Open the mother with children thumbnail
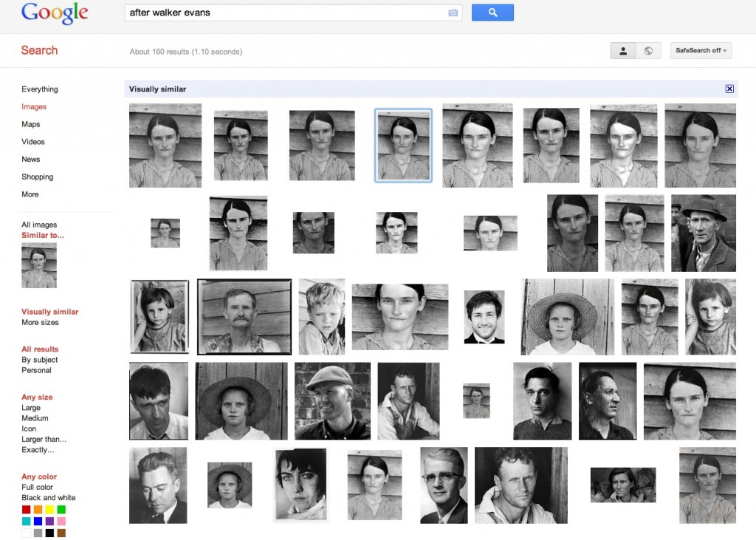Image resolution: width=756 pixels, height=540 pixels. [623, 485]
